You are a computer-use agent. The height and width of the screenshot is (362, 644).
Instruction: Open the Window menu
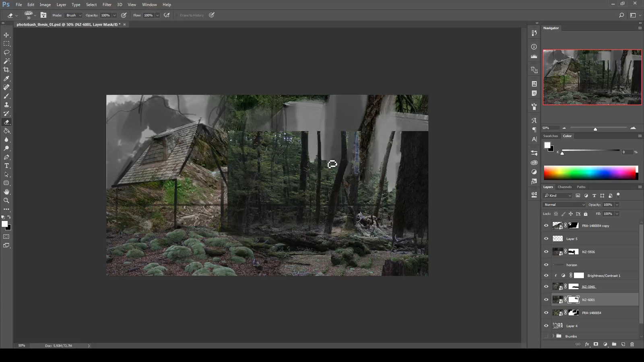pyautogui.click(x=149, y=4)
